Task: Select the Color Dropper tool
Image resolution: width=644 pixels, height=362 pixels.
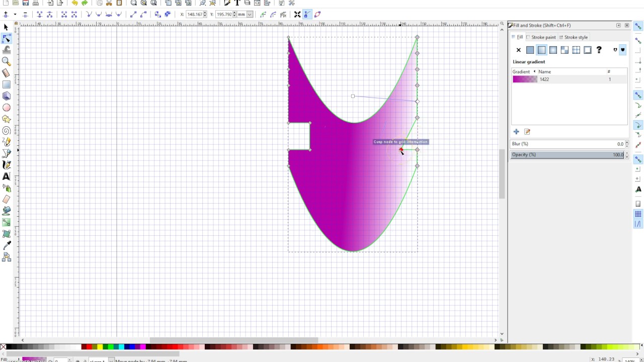Action: pyautogui.click(x=6, y=246)
